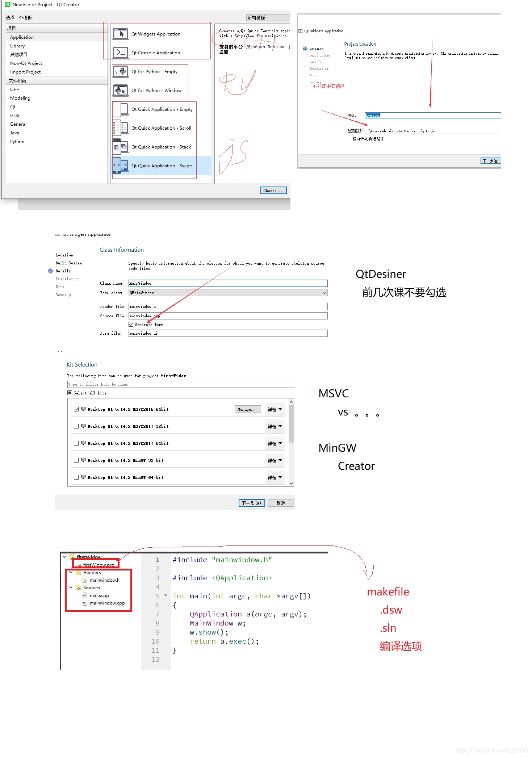Expand details for the MSVC2017 64bit kit
Image resolution: width=532 pixels, height=757 pixels.
point(275,443)
